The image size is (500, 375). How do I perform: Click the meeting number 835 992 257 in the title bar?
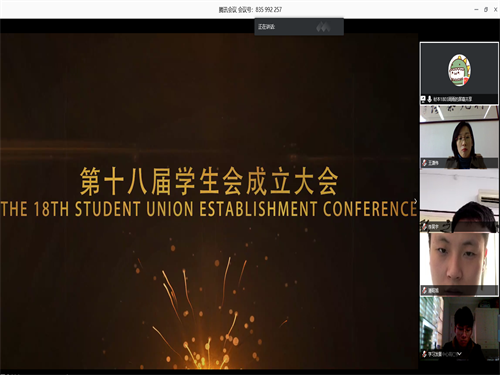click(269, 10)
